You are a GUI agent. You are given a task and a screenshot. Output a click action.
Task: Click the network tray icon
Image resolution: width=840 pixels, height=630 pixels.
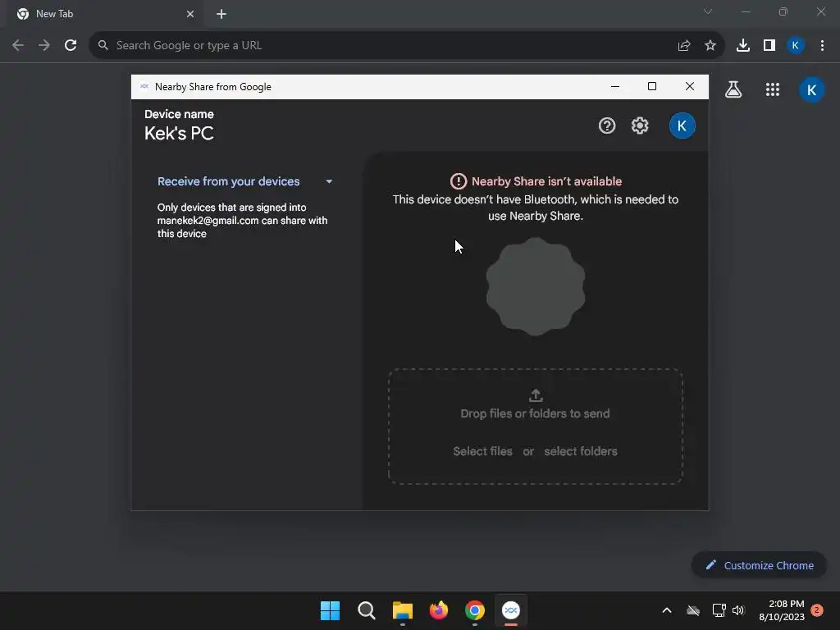(x=719, y=610)
